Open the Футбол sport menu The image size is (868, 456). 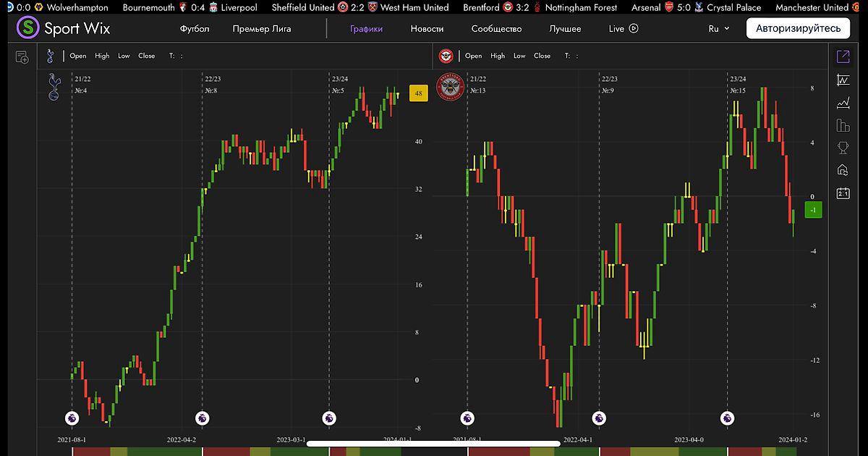point(195,29)
